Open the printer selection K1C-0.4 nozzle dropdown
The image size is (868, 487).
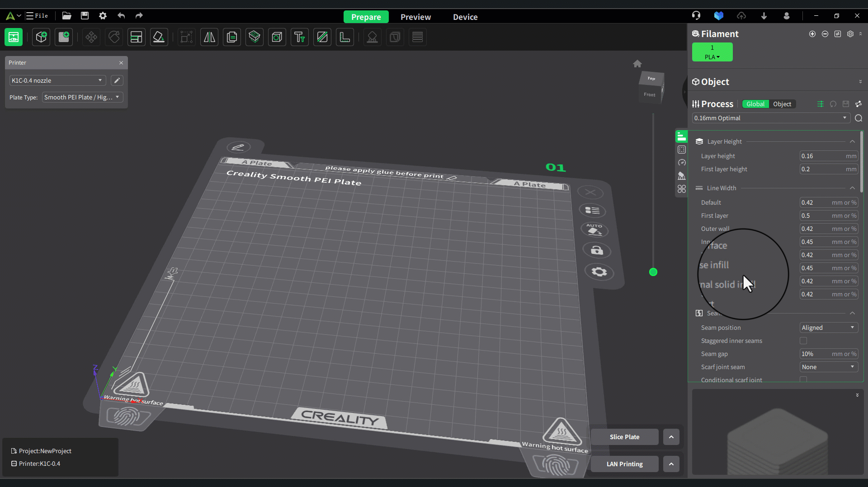[x=57, y=80]
